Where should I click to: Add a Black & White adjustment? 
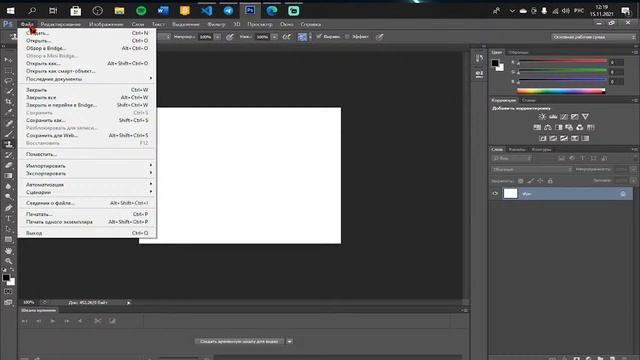coord(558,127)
